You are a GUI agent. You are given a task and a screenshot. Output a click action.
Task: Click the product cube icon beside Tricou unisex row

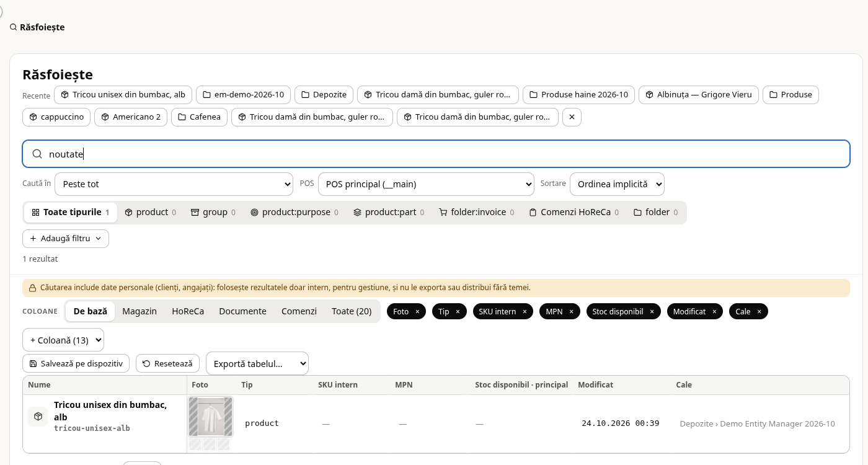tap(38, 417)
